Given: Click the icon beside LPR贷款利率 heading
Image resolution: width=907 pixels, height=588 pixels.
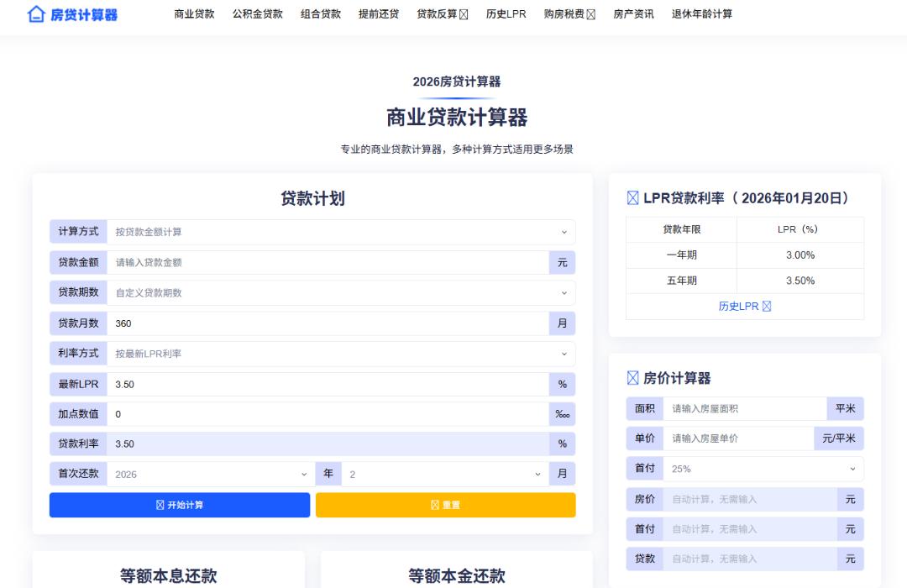Looking at the screenshot, I should pyautogui.click(x=633, y=198).
